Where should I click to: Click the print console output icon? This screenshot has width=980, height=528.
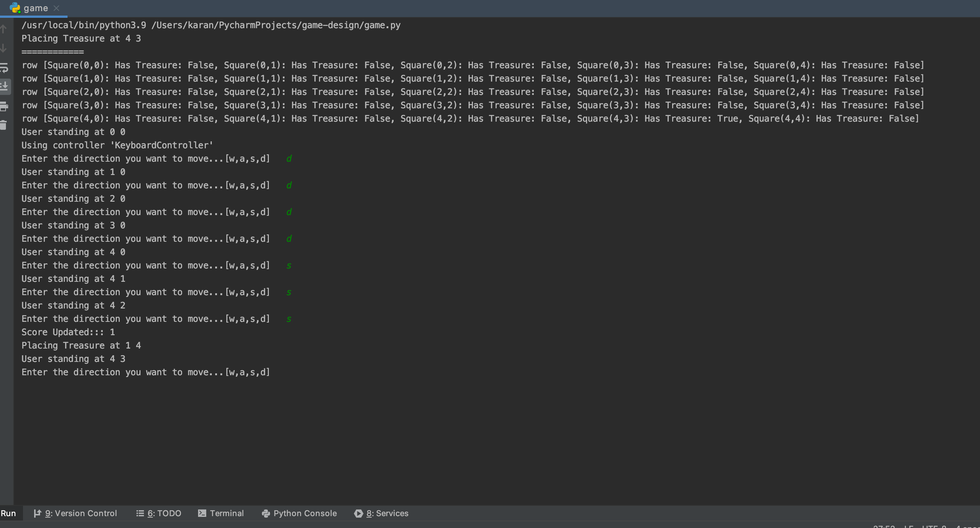click(x=4, y=106)
